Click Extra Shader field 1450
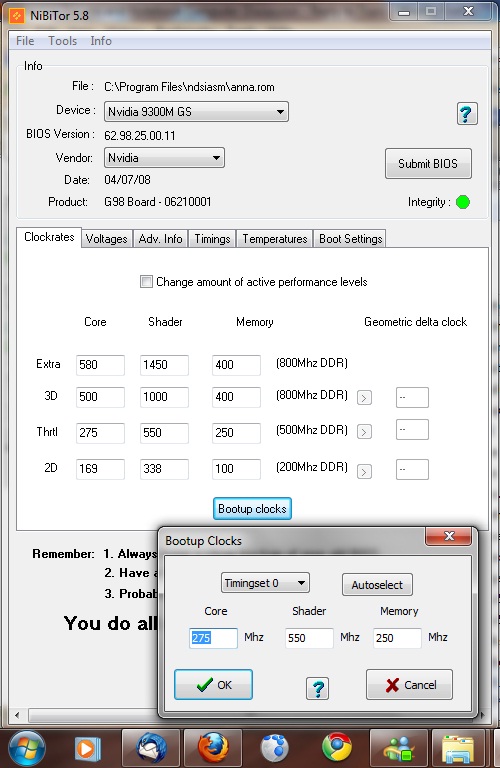The height and width of the screenshot is (768, 500). [x=164, y=365]
